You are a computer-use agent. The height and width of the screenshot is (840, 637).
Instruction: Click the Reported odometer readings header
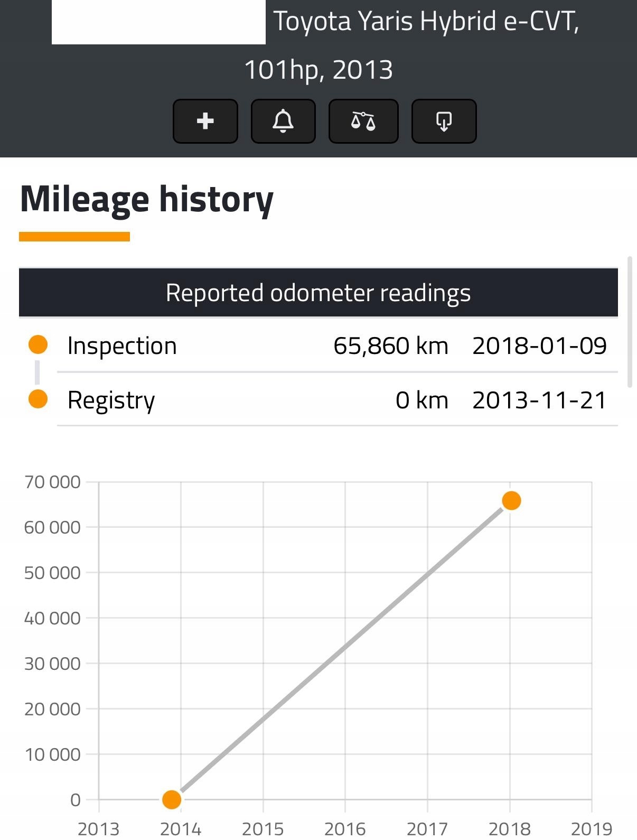(x=318, y=293)
